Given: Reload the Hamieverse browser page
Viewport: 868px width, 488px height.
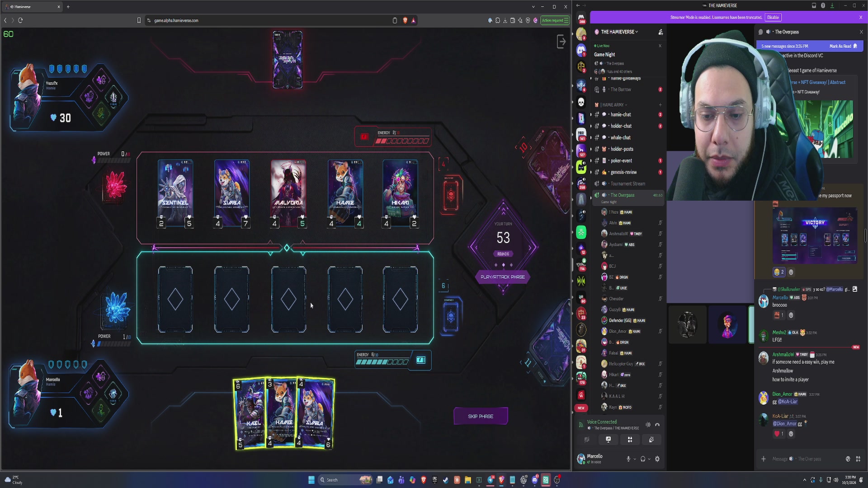Looking at the screenshot, I should pos(20,20).
